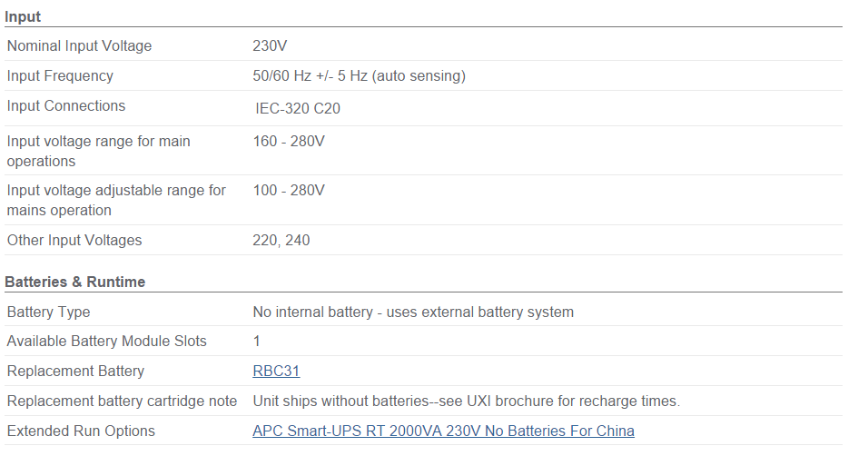This screenshot has width=868, height=456.
Task: Click the Replacement battery cartridge note label
Action: click(x=122, y=401)
